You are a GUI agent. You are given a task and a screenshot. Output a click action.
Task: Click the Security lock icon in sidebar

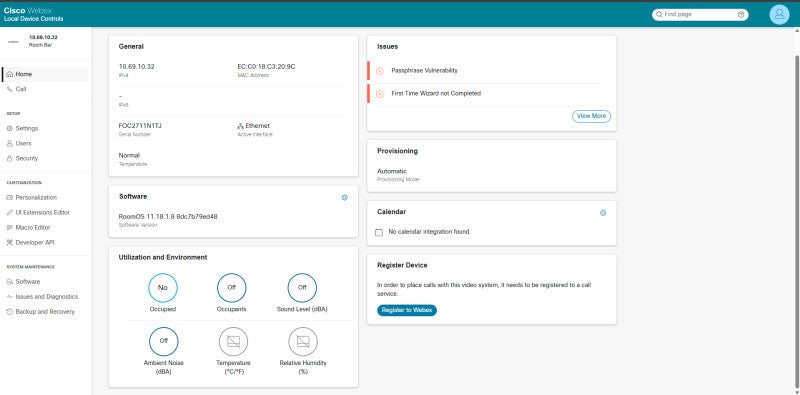(9, 159)
